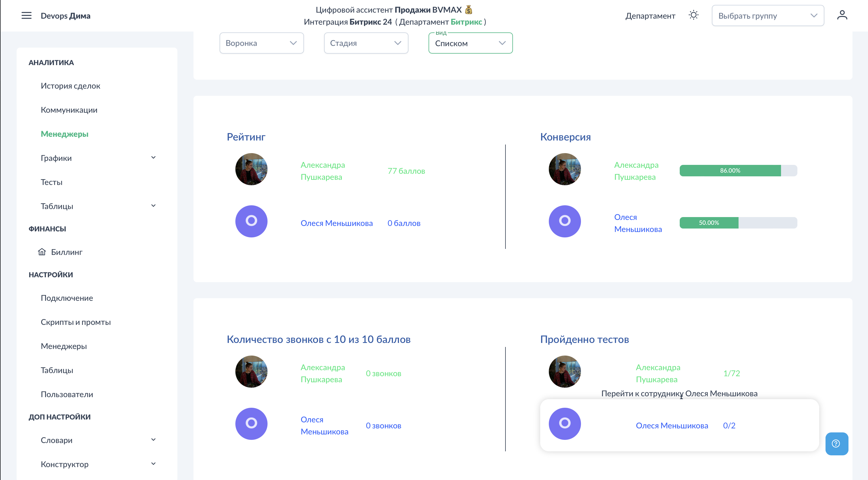Viewport: 868px width, 480px height.
Task: Open the user profile icon
Action: 842,15
